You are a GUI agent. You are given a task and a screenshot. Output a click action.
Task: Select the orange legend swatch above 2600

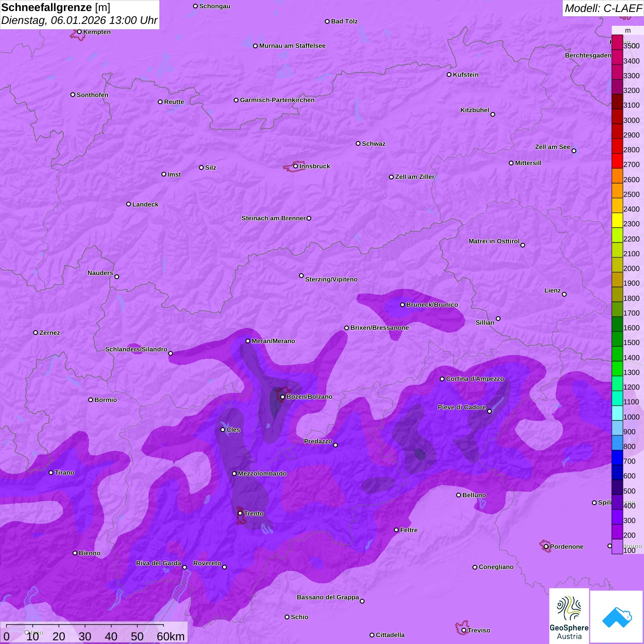[617, 176]
